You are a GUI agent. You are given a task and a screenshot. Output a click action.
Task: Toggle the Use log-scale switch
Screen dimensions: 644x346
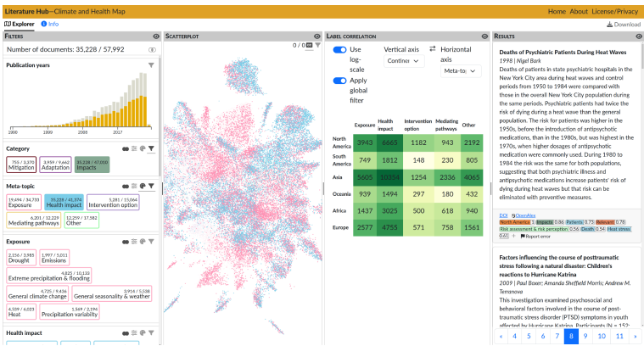(x=339, y=50)
